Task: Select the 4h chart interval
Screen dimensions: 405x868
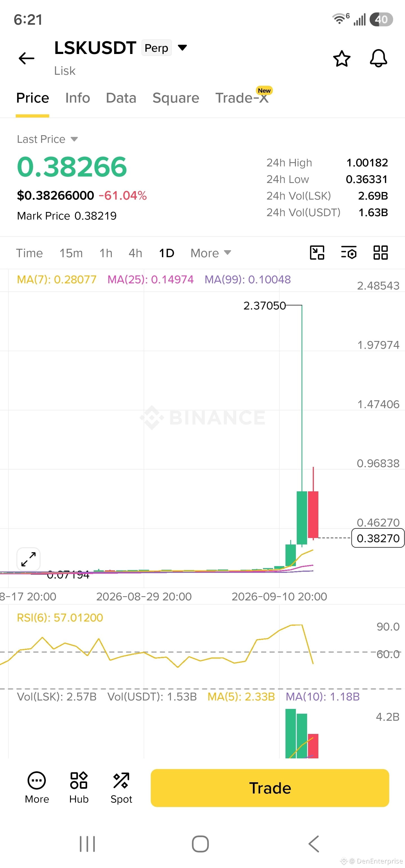Action: (x=135, y=253)
